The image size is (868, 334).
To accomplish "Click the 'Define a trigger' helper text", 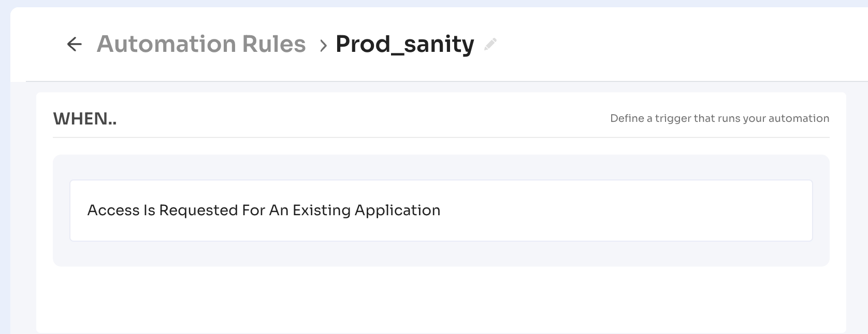I will pos(720,118).
